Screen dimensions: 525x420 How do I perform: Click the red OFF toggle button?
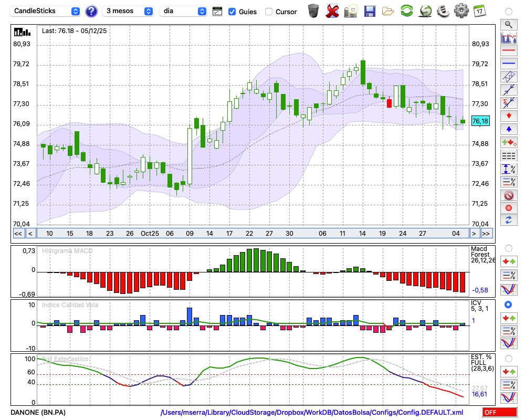[499, 413]
